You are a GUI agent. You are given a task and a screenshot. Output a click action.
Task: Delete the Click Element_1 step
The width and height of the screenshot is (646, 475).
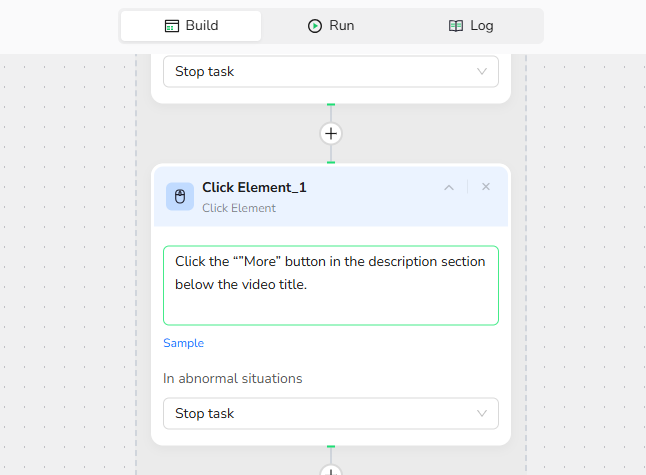tap(486, 187)
